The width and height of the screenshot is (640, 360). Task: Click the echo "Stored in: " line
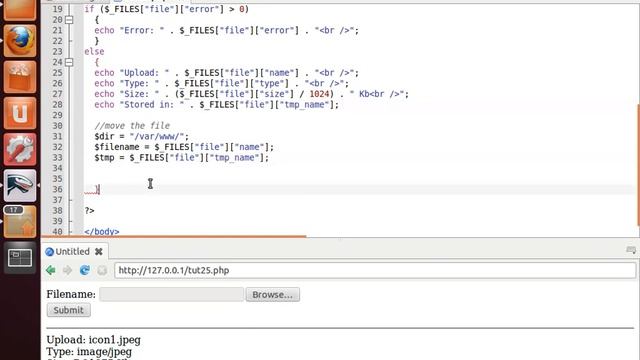[217, 104]
